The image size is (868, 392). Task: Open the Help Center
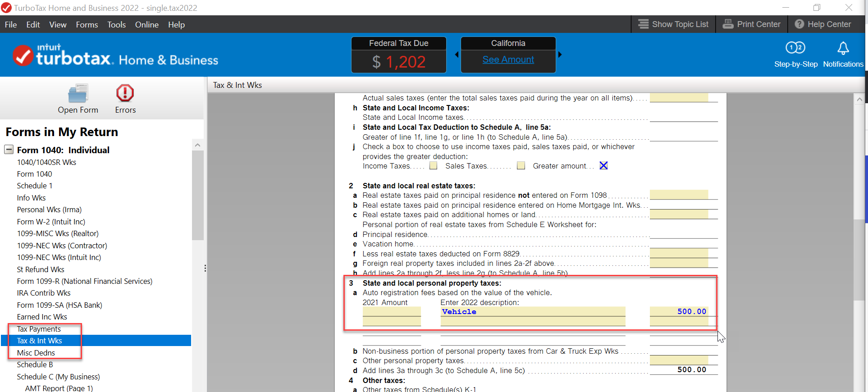(822, 24)
